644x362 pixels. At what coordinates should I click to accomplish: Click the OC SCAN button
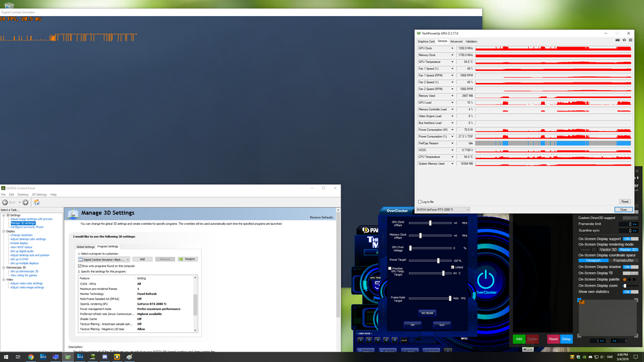(x=427, y=313)
